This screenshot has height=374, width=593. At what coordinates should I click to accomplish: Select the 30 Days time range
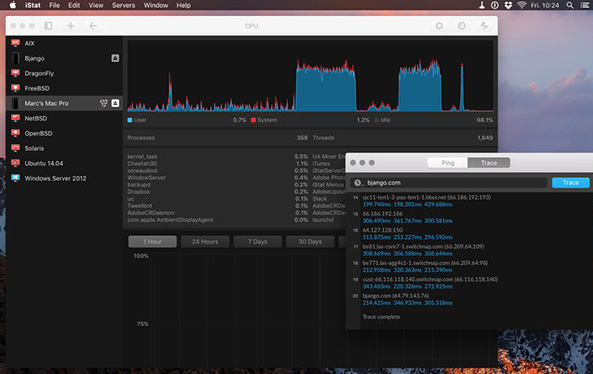click(x=310, y=242)
